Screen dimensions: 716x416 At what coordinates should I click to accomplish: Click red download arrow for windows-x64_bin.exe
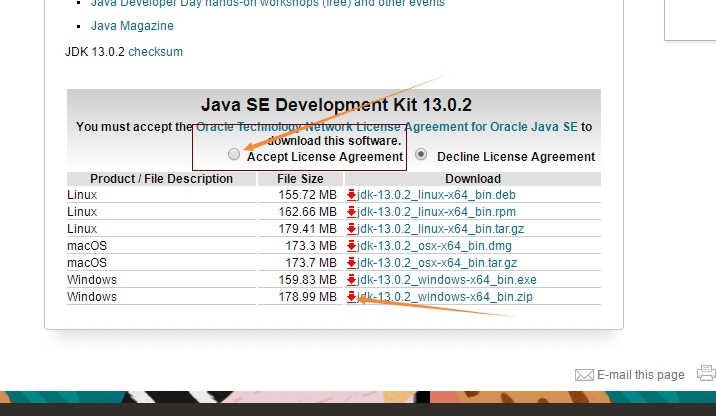tap(351, 280)
